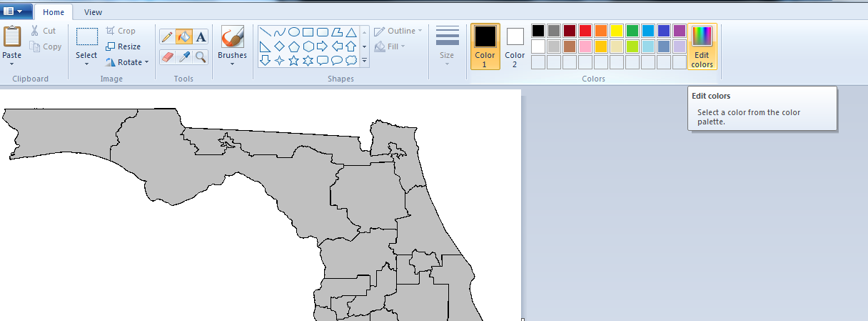
Task: Select the Pencil tool
Action: (167, 37)
